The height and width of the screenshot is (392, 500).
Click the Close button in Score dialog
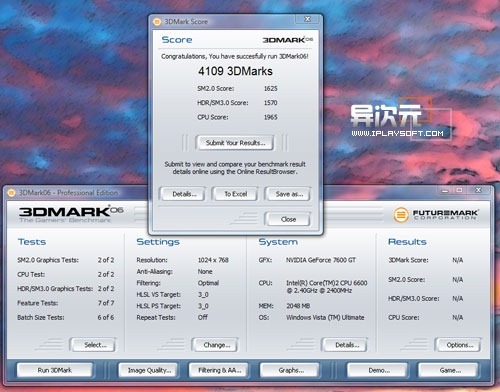point(288,219)
